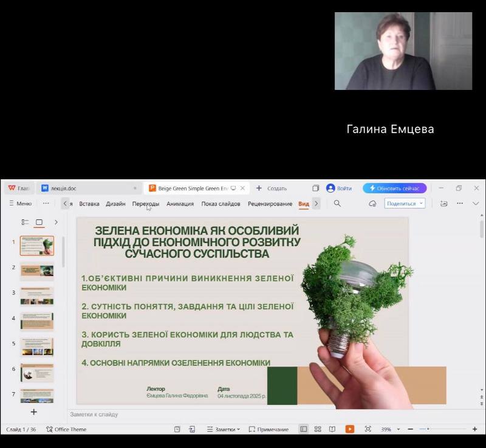Switch to slide sorter grid view
Viewport: 486px width, 448px height.
tap(318, 429)
